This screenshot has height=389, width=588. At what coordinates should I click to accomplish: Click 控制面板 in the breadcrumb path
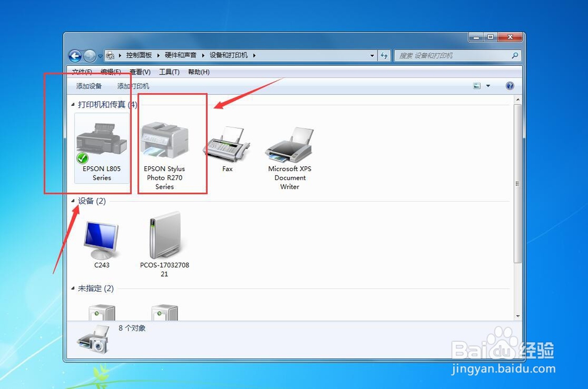pos(139,55)
